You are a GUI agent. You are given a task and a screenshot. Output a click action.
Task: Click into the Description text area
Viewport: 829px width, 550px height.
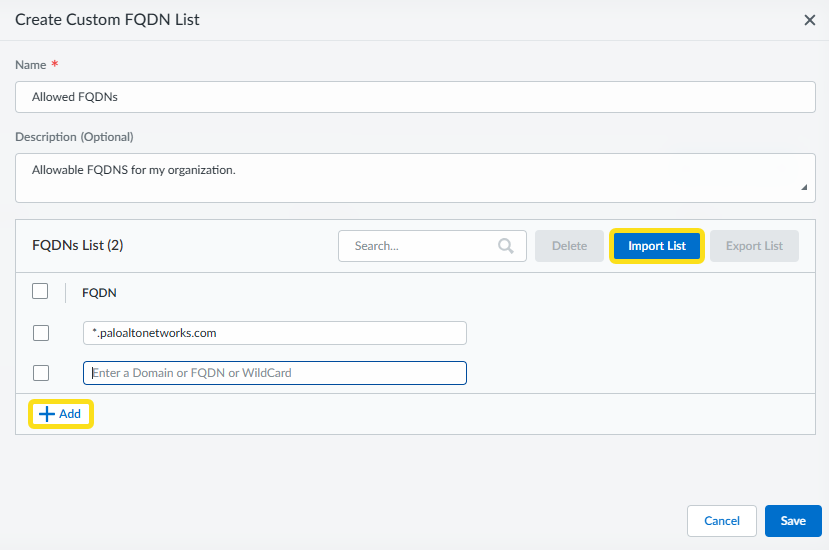[x=415, y=177]
